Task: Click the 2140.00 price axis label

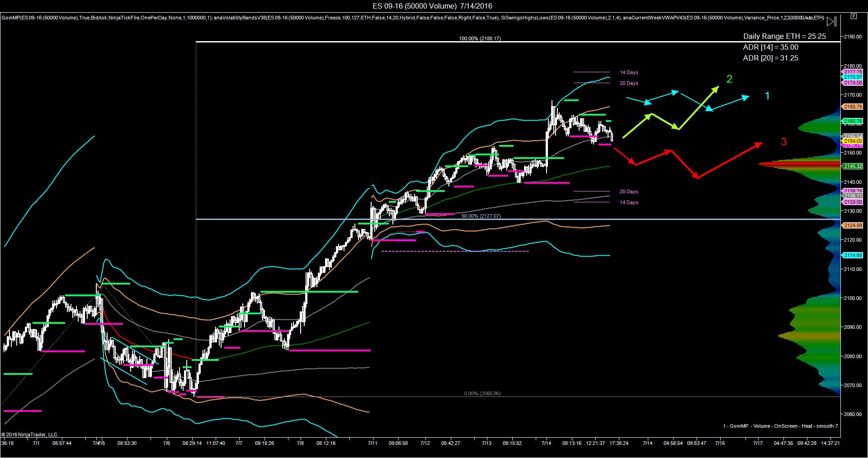Action: [853, 182]
